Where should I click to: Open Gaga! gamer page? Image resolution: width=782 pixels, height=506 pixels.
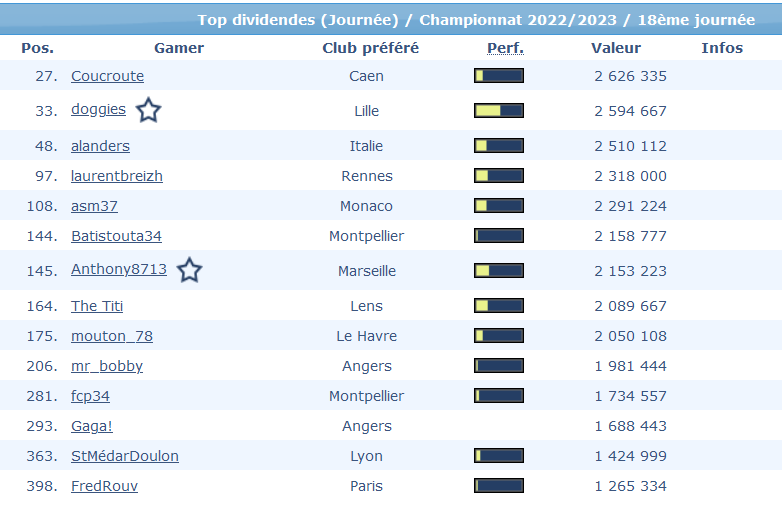pos(92,426)
